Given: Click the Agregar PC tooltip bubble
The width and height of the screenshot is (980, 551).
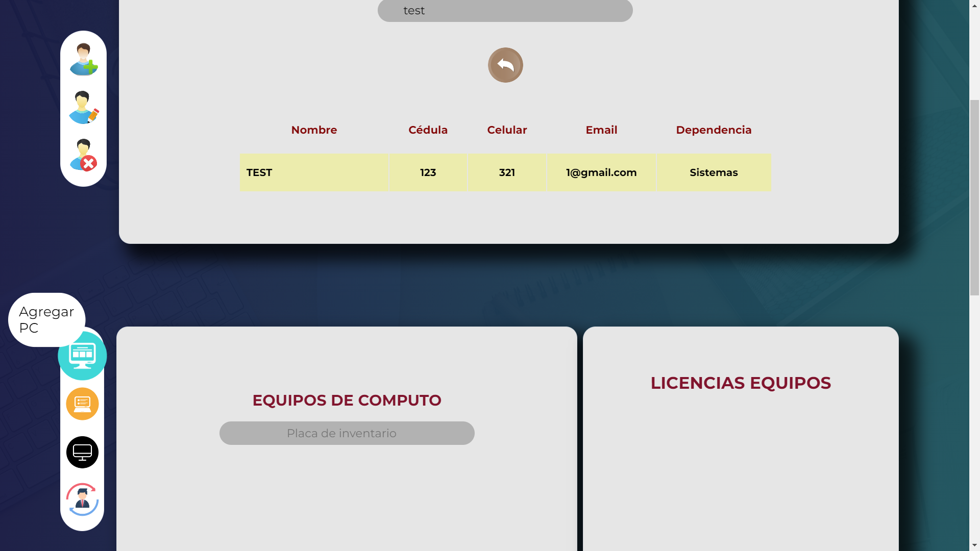Looking at the screenshot, I should pos(46,320).
